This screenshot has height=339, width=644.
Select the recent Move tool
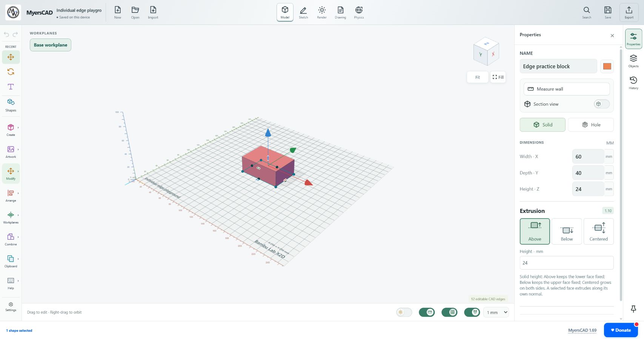[11, 57]
